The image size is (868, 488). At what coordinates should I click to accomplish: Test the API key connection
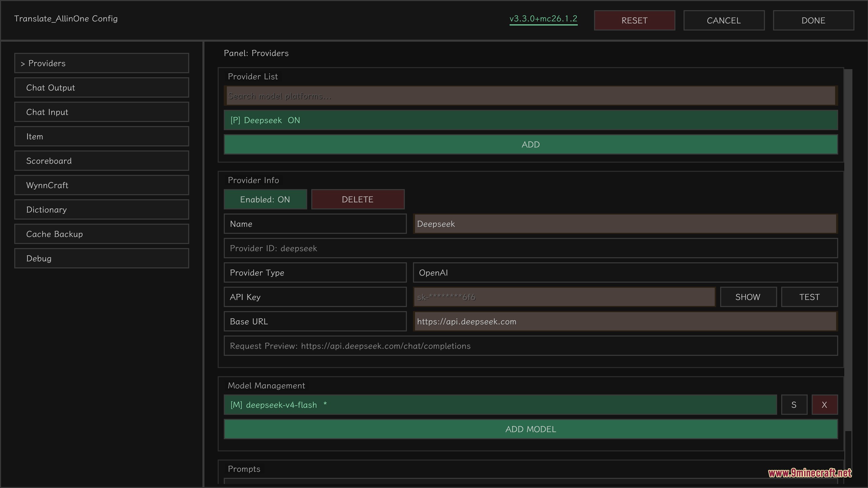809,297
